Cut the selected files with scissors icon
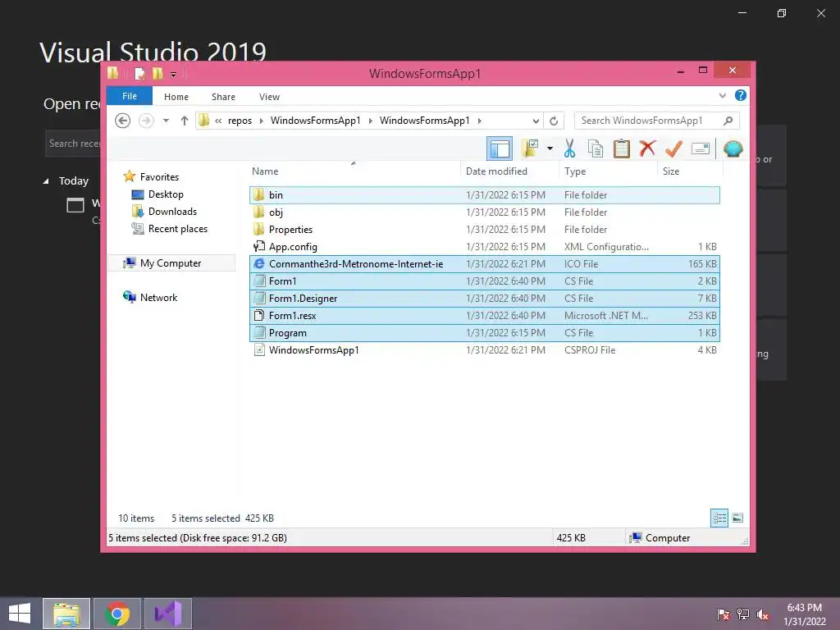Image resolution: width=840 pixels, height=630 pixels. [x=569, y=148]
